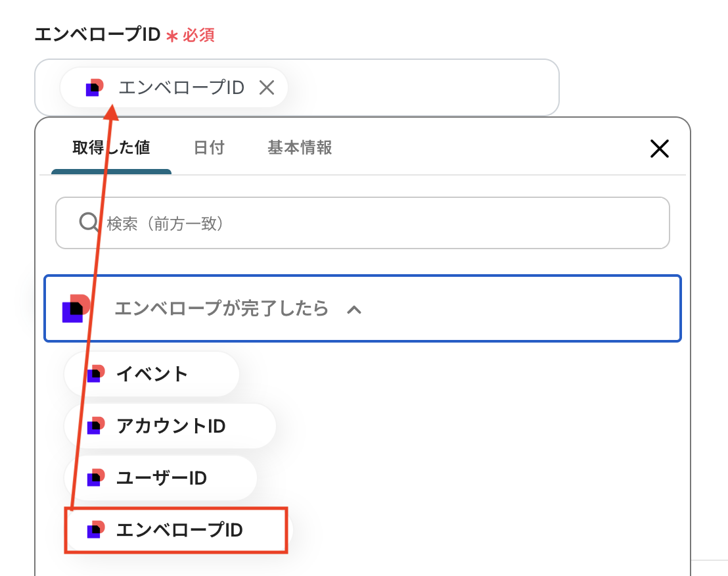Click the chevron next to エンベロープが完了したら

(x=353, y=309)
